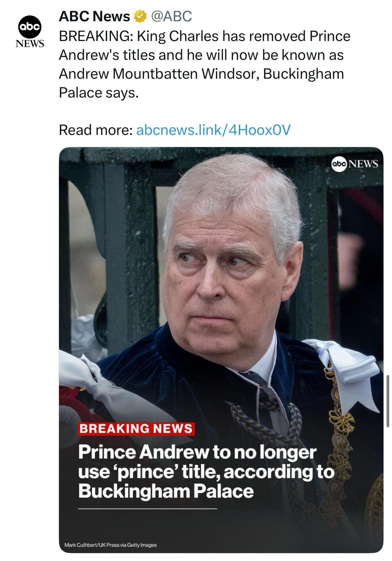Click the abc NEWS watermark on the photo
This screenshot has width=392, height=561.
(x=355, y=164)
